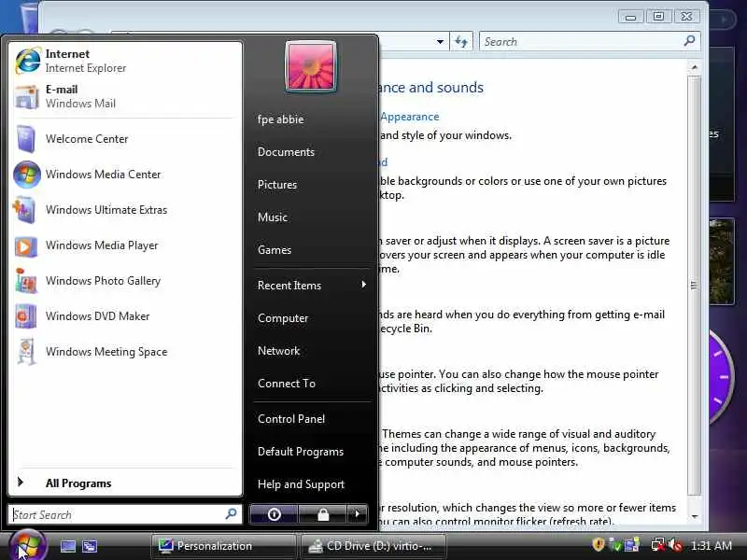Click the network computers tray icon

(632, 545)
